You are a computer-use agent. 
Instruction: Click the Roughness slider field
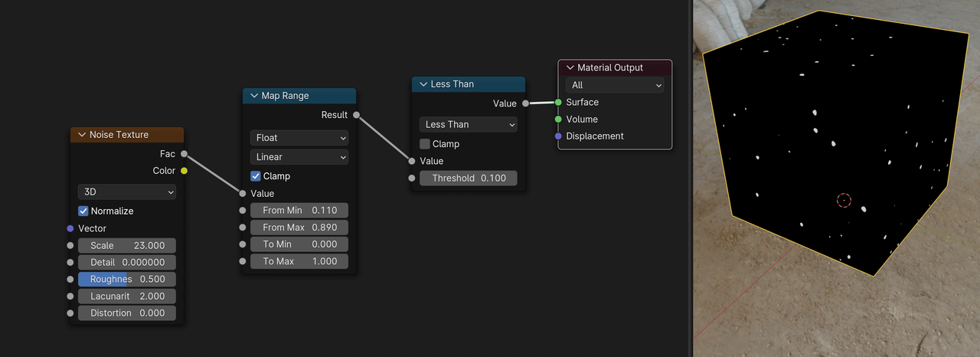(x=127, y=279)
